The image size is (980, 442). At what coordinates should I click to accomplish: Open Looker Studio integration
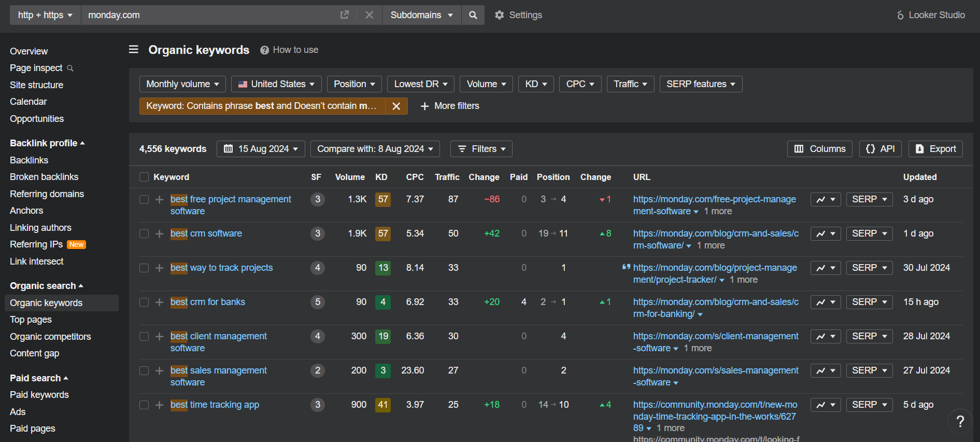tap(931, 15)
